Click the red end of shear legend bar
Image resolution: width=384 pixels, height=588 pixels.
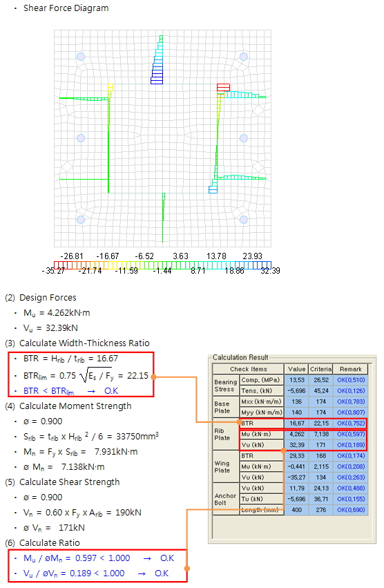(57, 265)
